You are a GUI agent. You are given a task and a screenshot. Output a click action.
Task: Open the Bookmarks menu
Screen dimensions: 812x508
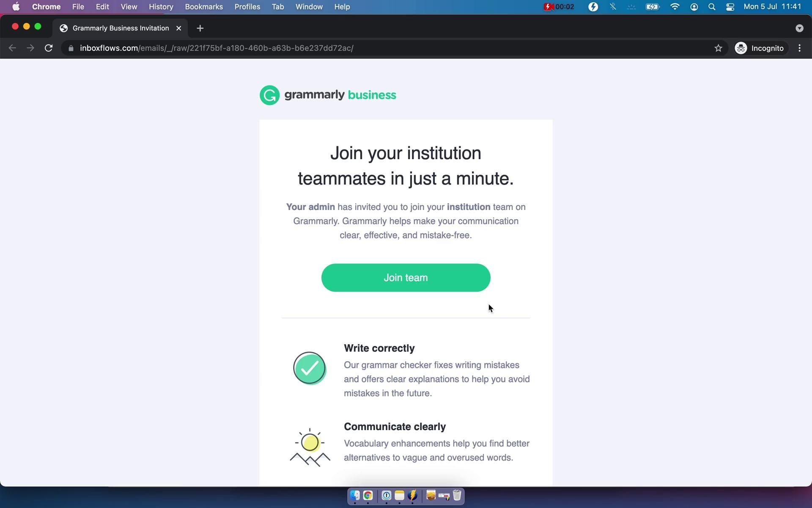pos(203,7)
